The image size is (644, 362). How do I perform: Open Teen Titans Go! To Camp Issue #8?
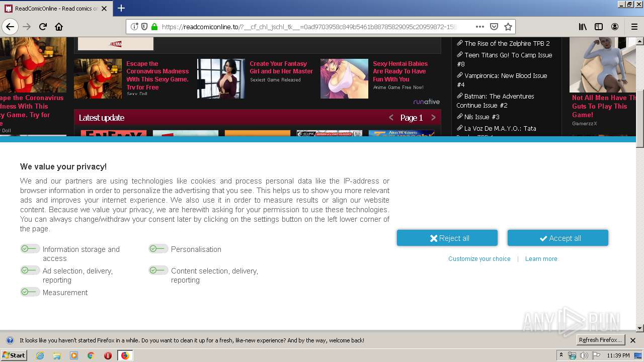(x=504, y=59)
